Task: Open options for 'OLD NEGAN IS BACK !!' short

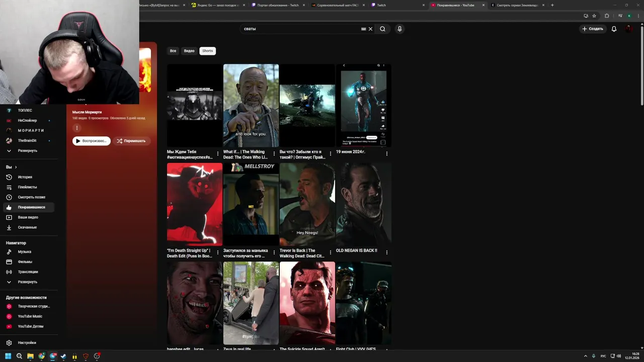Action: coord(387,252)
